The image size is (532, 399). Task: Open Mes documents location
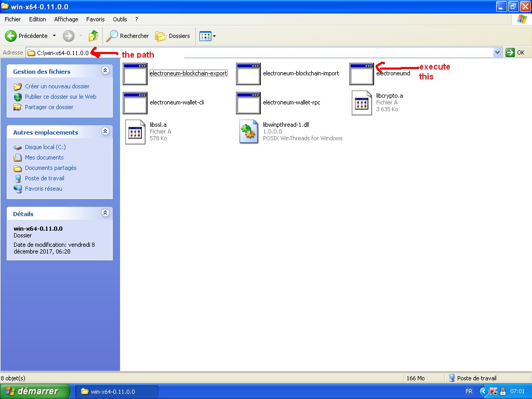point(44,157)
